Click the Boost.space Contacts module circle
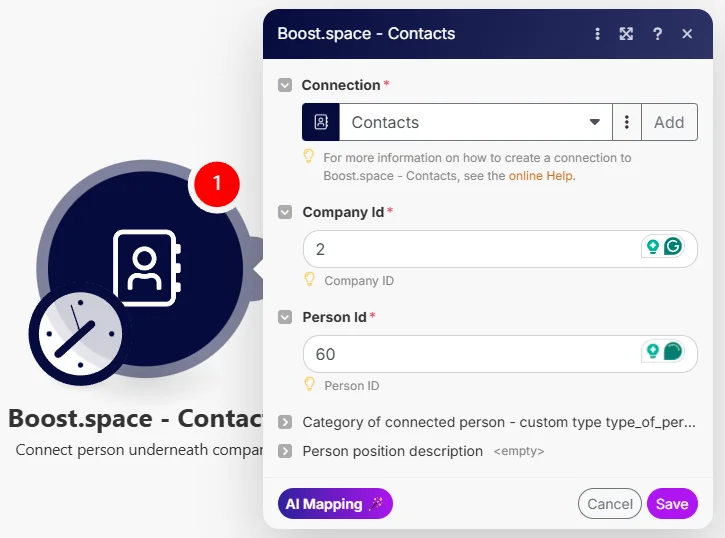The height and width of the screenshot is (538, 725). [146, 268]
